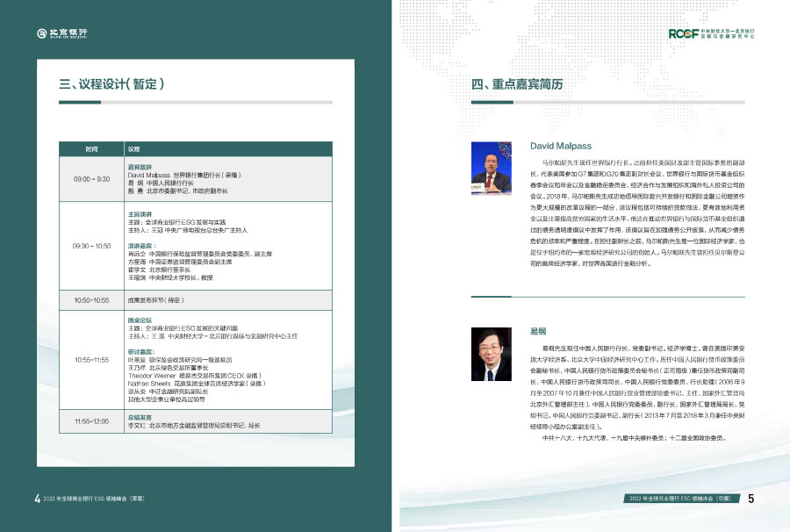Screen dimensions: 790x532
Task: Click the 易纲 name title above biography
Action: (538, 333)
